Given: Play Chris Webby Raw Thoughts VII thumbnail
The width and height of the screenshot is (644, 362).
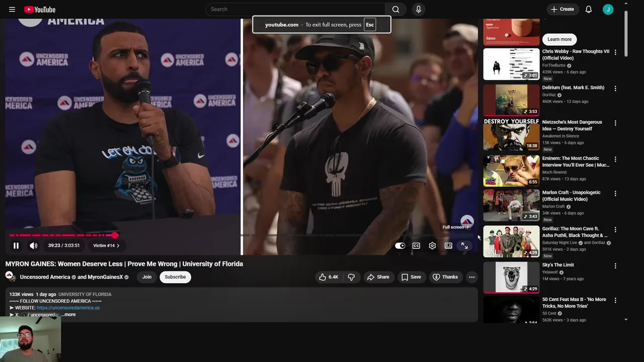Looking at the screenshot, I should click(x=511, y=64).
